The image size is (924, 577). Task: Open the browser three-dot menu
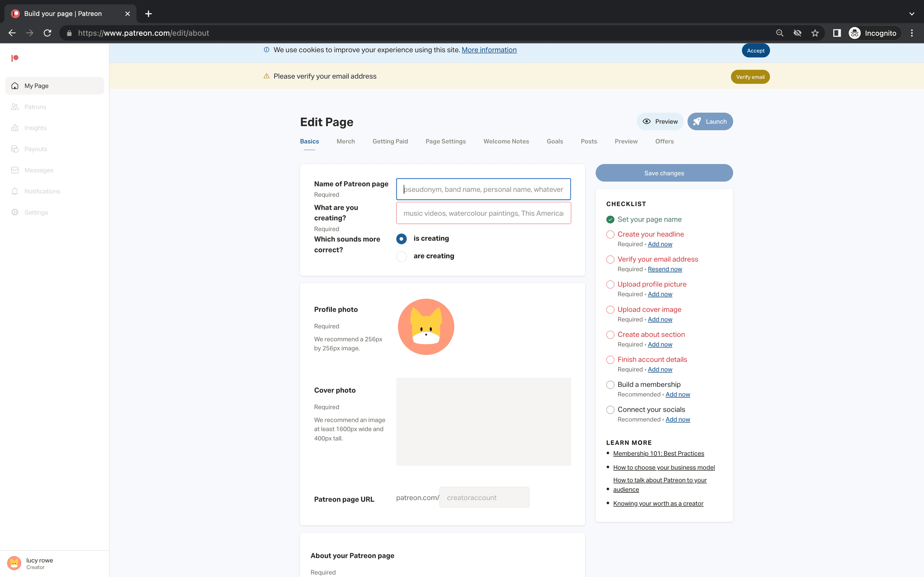912,33
